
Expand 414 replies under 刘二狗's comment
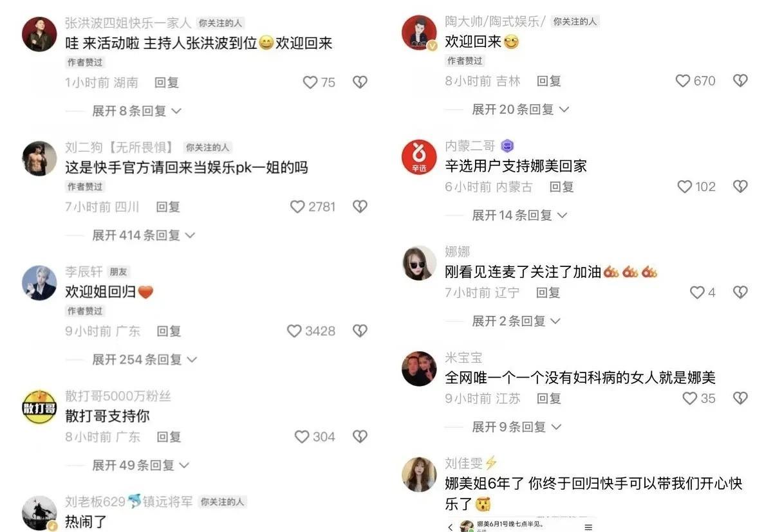(x=144, y=235)
